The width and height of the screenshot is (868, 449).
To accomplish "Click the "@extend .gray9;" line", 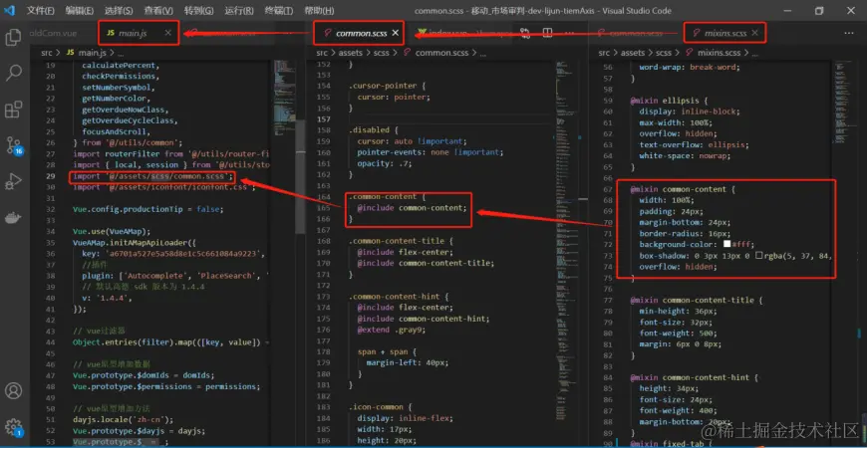I will coord(392,330).
